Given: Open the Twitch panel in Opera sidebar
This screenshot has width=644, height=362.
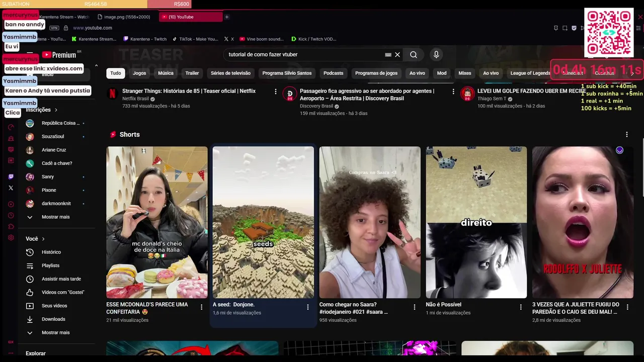Looking at the screenshot, I should (x=11, y=176).
